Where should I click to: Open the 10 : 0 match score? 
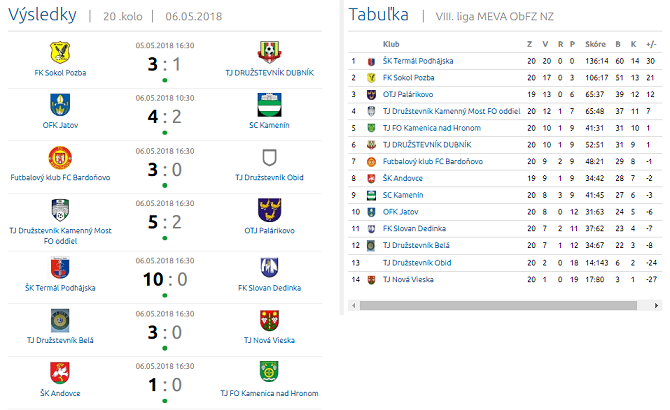165,278
